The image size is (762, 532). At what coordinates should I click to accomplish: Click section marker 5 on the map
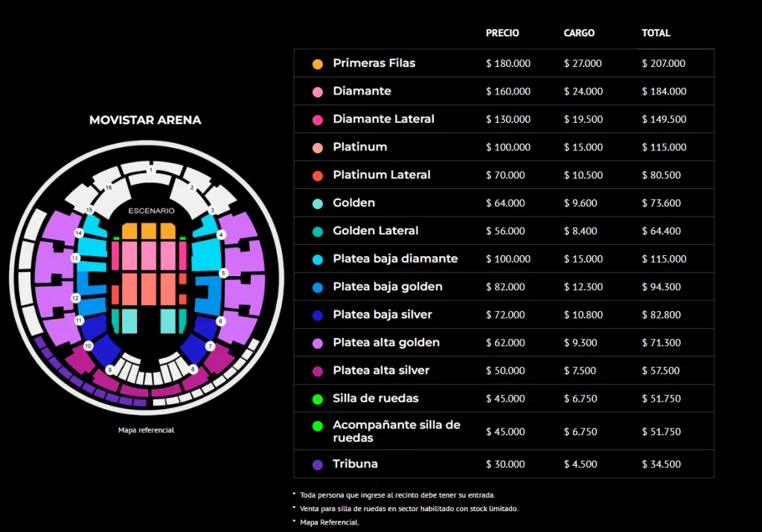223,273
